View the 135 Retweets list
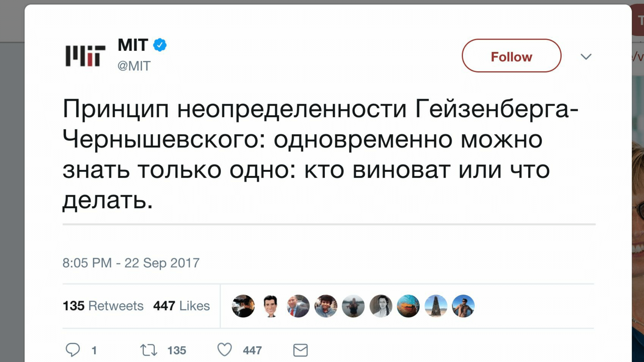The height and width of the screenshot is (362, 644). (103, 306)
